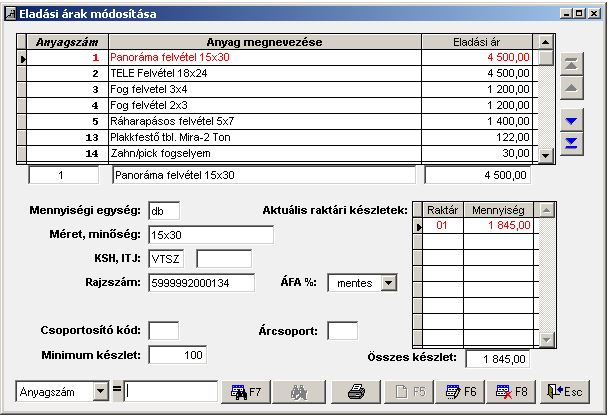Click the F7 search button
Screen dimensions: 609x419
pyautogui.click(x=246, y=392)
